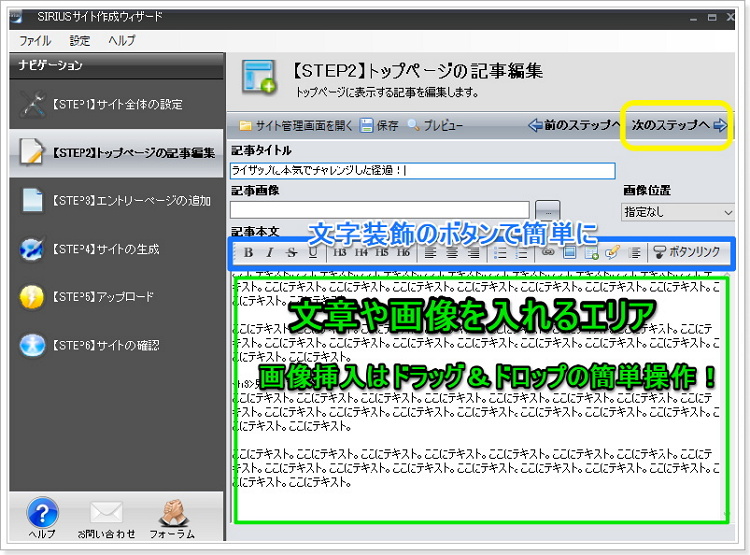Minimize the SIRIUS wizard window

coord(694,18)
